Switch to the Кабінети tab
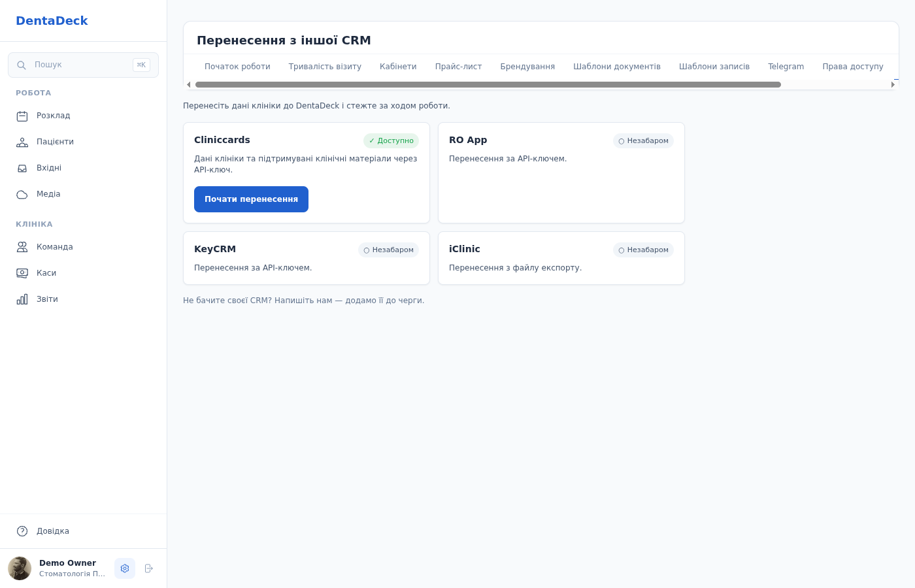Screen dimensions: 915x588 coord(398,67)
